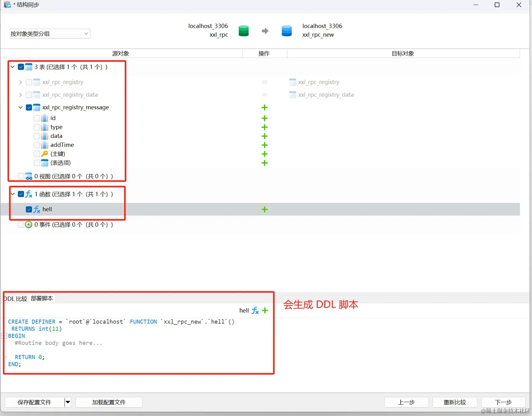Click the green plus in the type row

265,127
